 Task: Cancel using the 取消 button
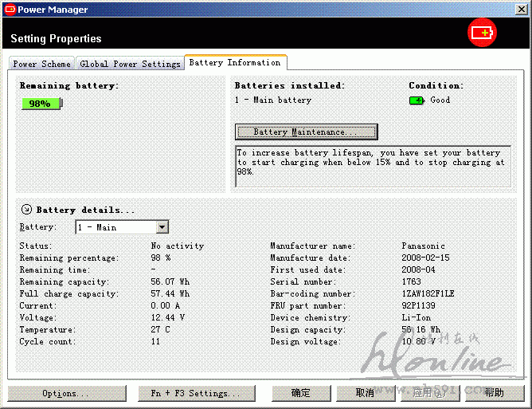365,393
